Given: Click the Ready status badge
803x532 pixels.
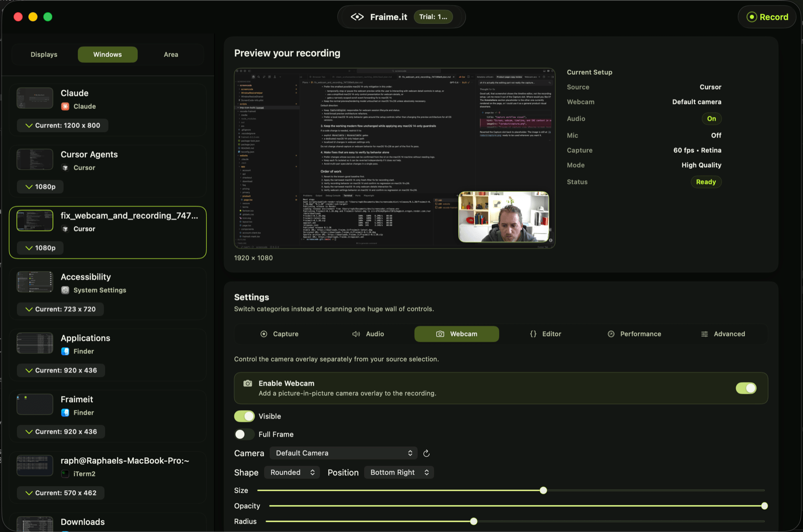Looking at the screenshot, I should [x=706, y=182].
